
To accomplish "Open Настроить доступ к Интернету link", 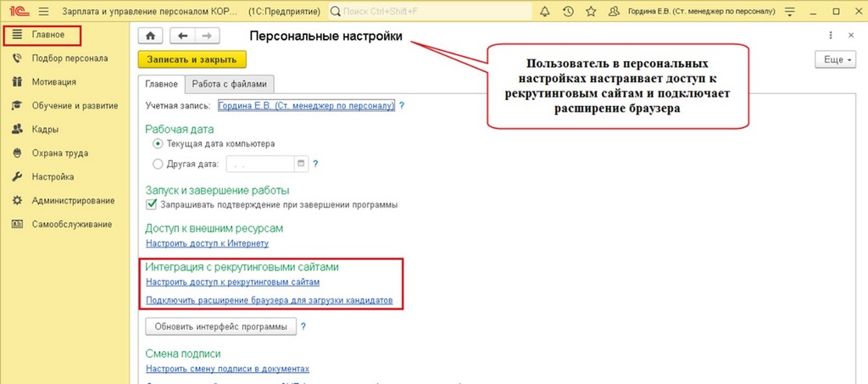I will [x=208, y=243].
